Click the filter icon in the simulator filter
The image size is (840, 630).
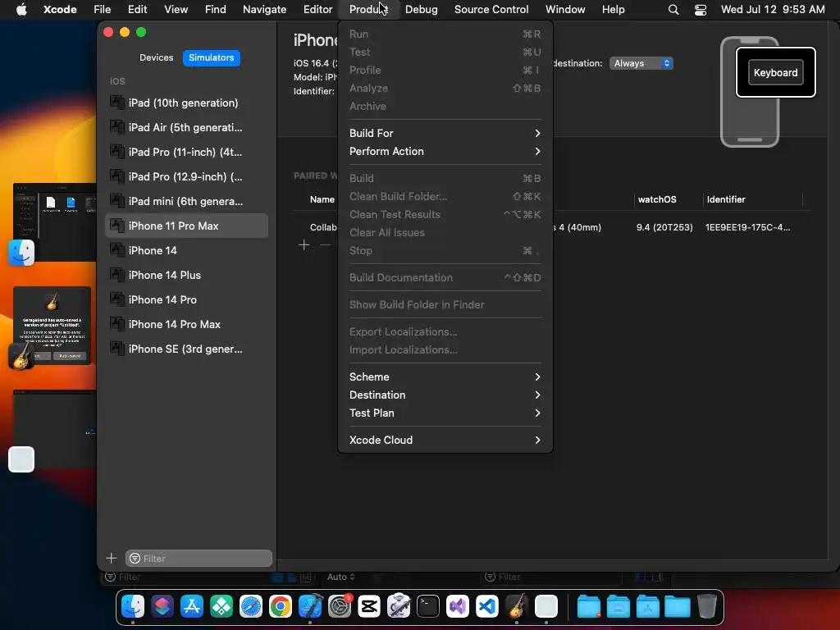135,558
